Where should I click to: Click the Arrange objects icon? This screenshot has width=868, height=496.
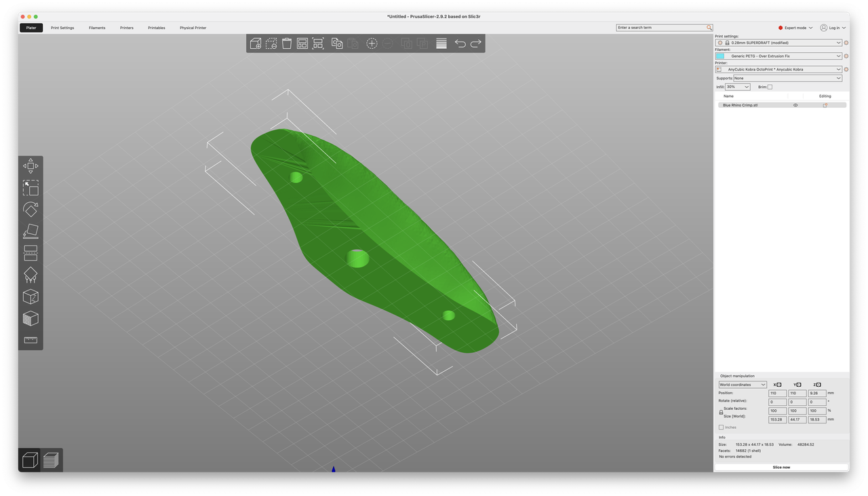click(x=302, y=43)
